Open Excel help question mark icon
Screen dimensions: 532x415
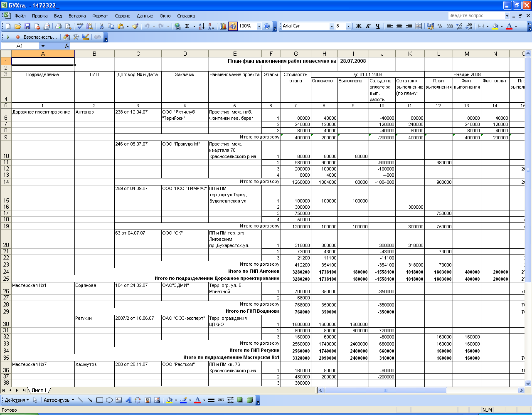[x=267, y=26]
